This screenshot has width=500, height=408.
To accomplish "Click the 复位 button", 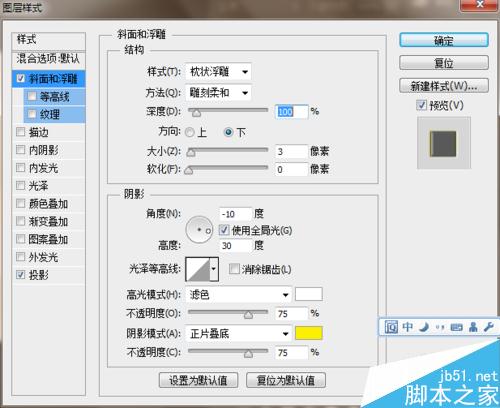I will pyautogui.click(x=444, y=63).
